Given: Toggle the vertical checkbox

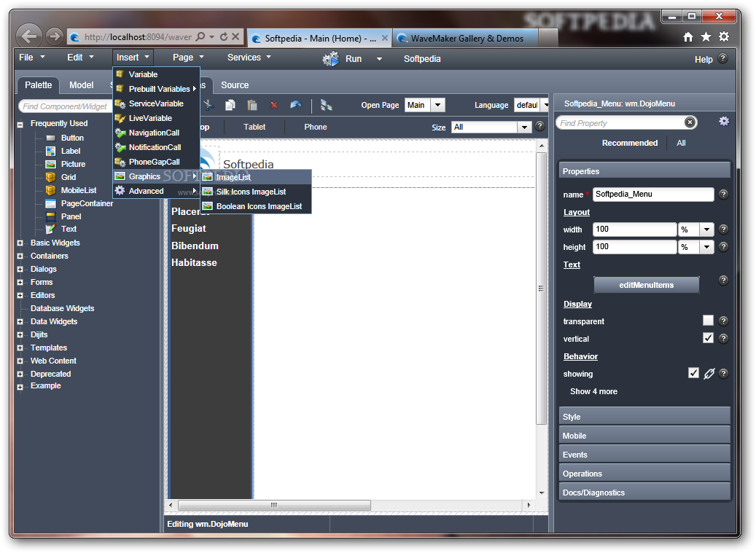Looking at the screenshot, I should pos(708,337).
